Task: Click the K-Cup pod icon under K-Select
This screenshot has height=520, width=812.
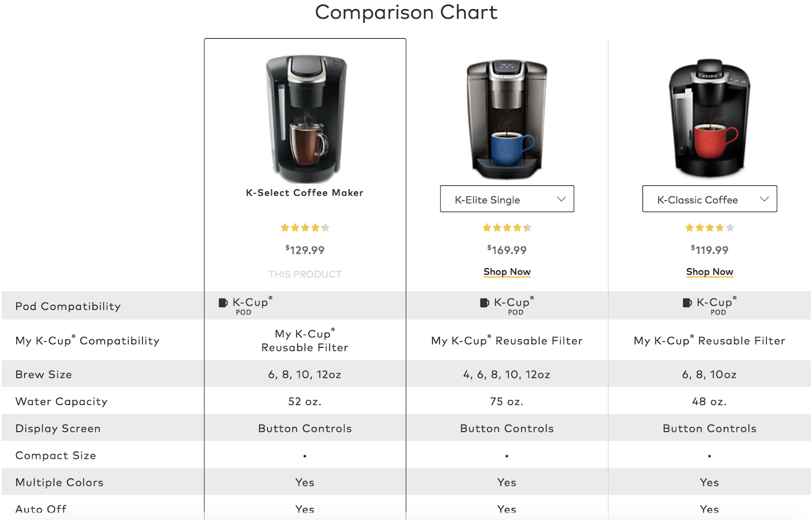Action: pos(222,303)
